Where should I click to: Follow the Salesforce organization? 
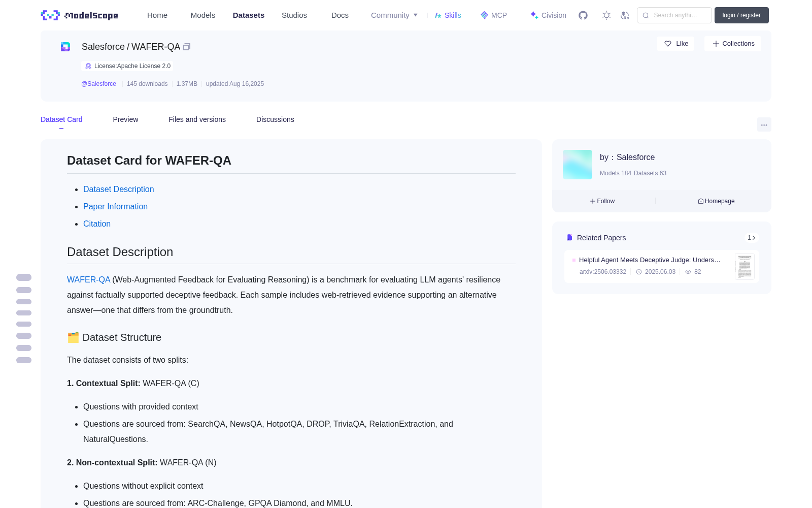click(x=602, y=201)
